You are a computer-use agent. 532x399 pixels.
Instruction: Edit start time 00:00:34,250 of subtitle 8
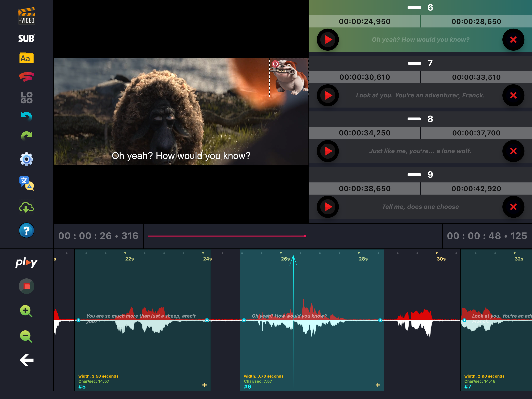coord(365,133)
